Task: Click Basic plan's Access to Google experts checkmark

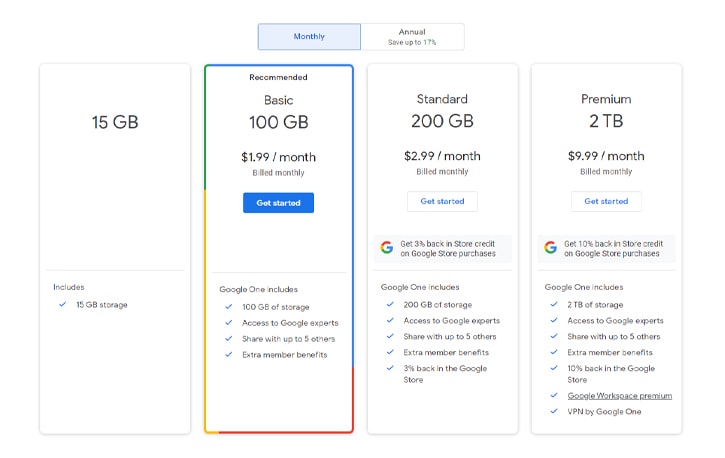Action: (228, 323)
